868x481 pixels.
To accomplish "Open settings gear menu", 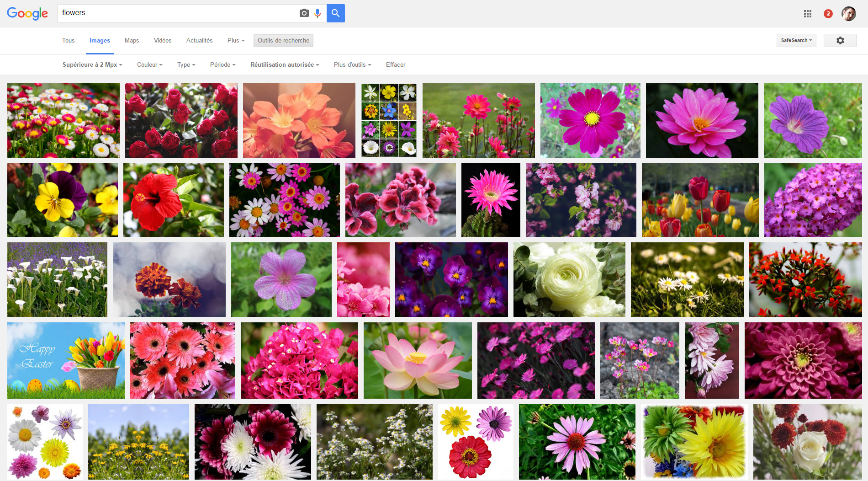I will click(x=840, y=40).
